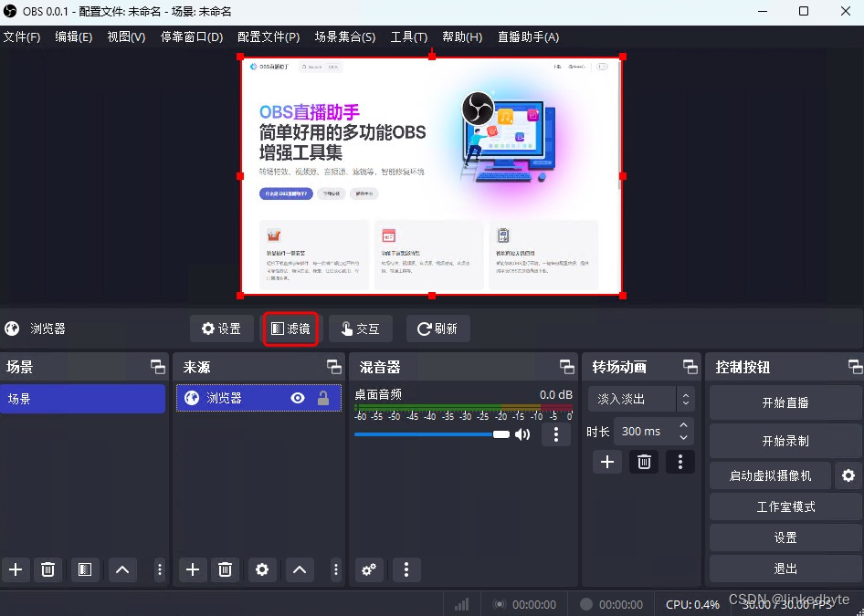Click the browser preview in the canvas

click(431, 176)
